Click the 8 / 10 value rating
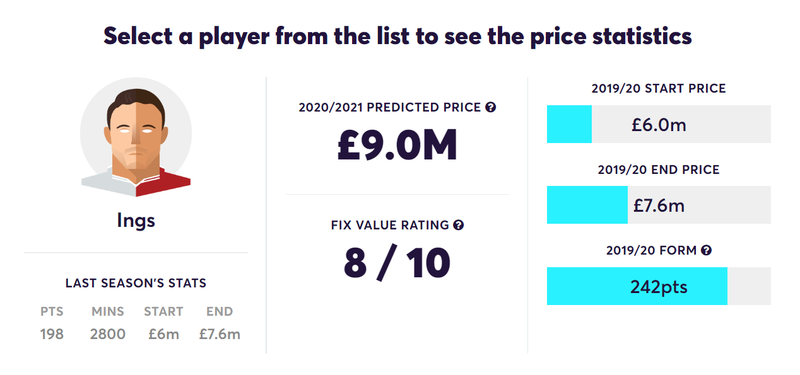The height and width of the screenshot is (375, 800). tap(397, 263)
